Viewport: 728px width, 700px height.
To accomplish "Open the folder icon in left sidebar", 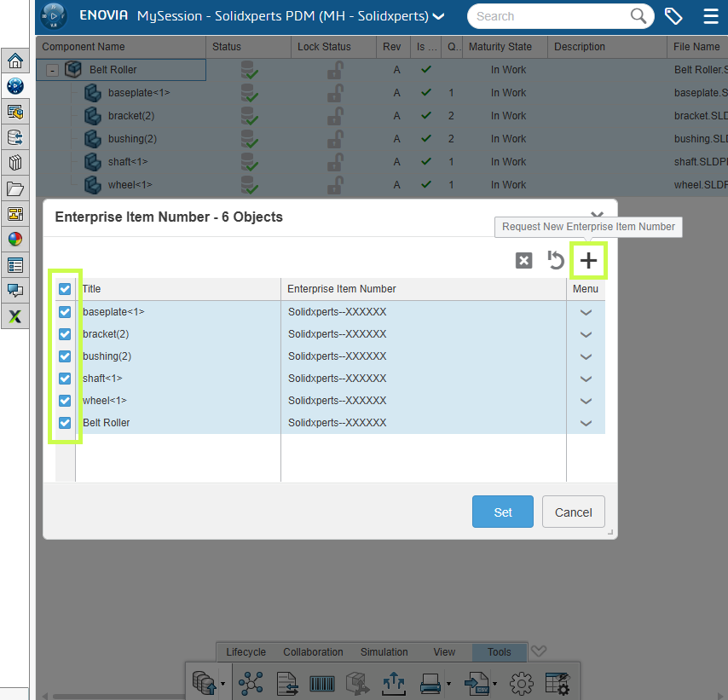I will click(15, 188).
